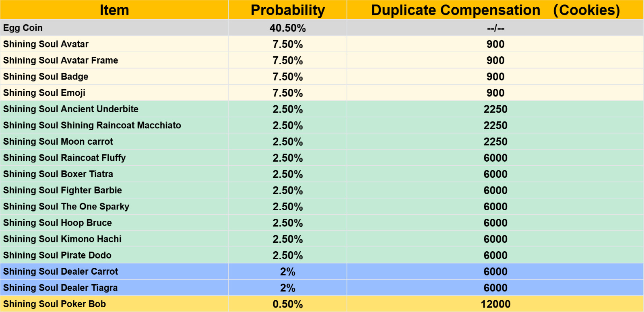Click the Item column header
The height and width of the screenshot is (312, 644).
point(114,10)
